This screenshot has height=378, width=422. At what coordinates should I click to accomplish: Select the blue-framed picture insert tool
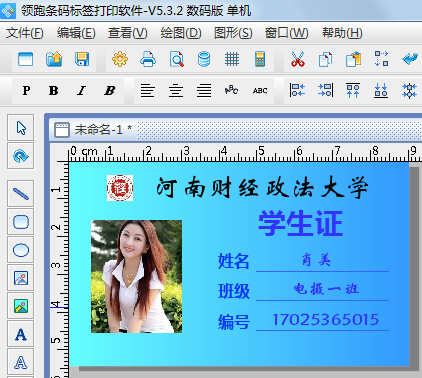[x=21, y=278]
